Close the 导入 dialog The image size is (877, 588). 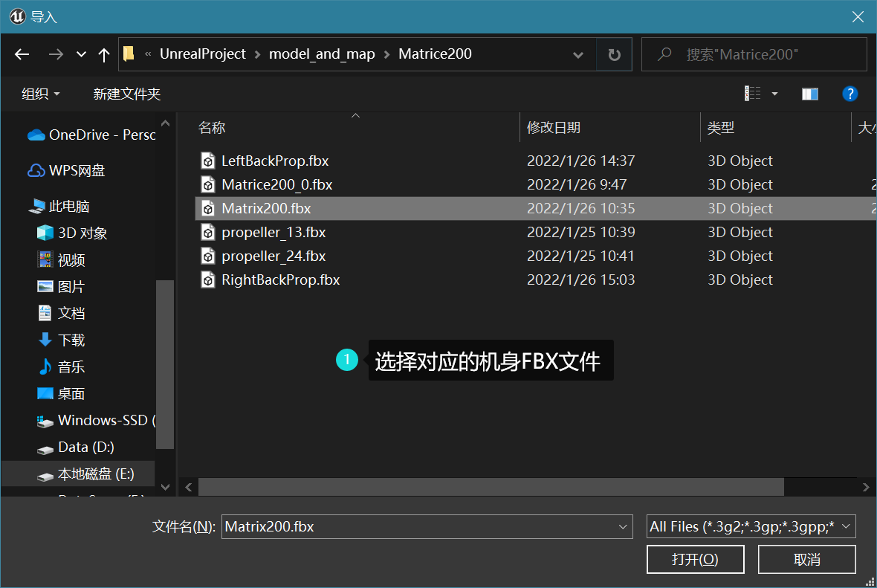click(858, 17)
